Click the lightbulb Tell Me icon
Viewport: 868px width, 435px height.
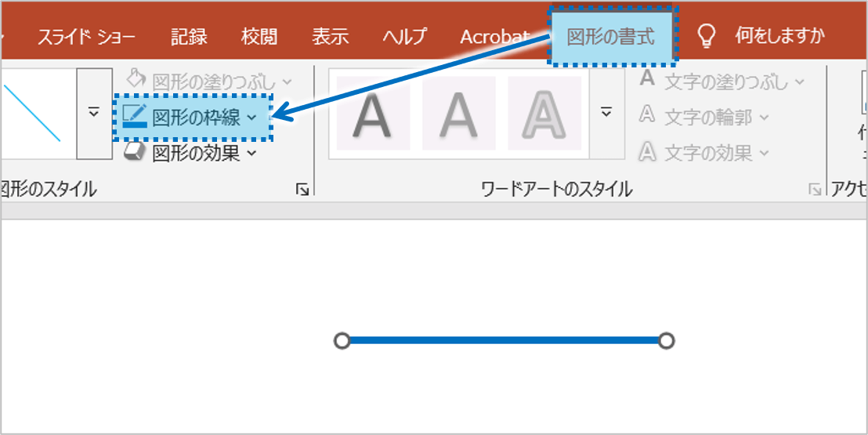click(707, 36)
